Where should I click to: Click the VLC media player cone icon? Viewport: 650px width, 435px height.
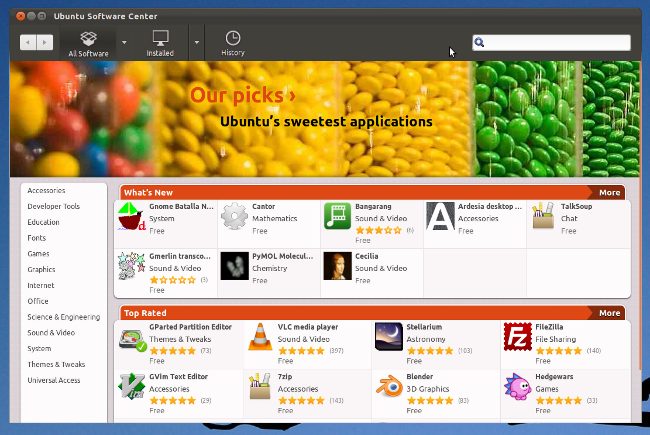(x=261, y=337)
